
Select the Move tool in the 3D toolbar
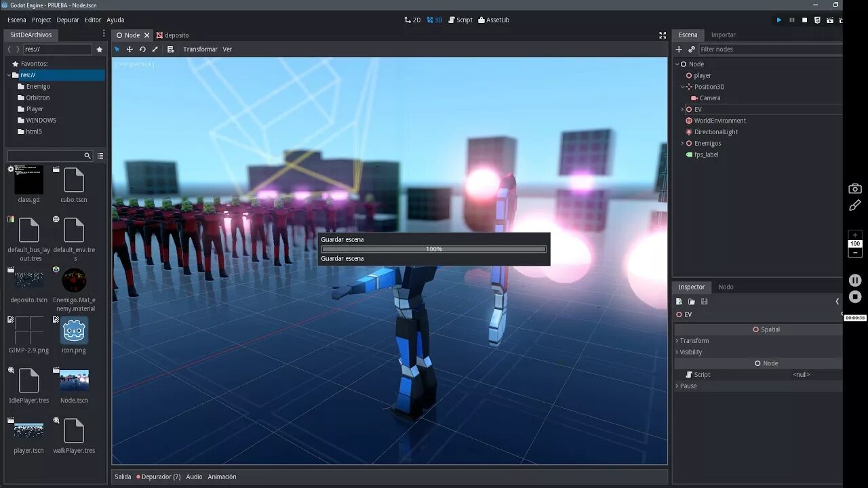click(x=130, y=49)
